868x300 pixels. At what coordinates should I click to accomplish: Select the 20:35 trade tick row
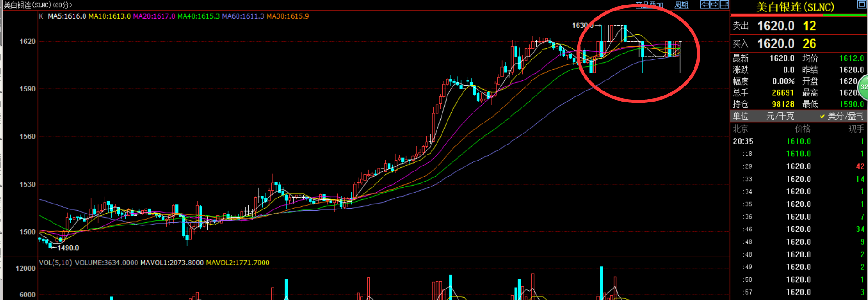[x=798, y=141]
